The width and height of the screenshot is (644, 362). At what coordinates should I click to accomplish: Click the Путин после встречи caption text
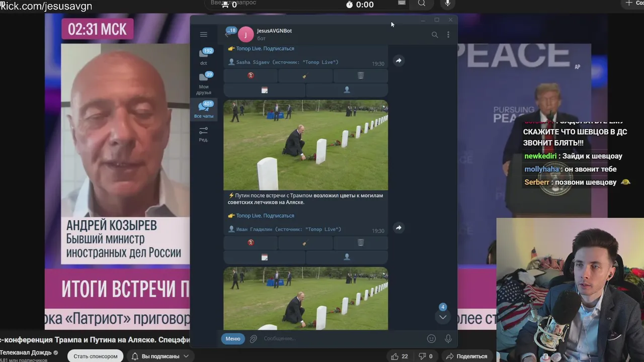305,199
